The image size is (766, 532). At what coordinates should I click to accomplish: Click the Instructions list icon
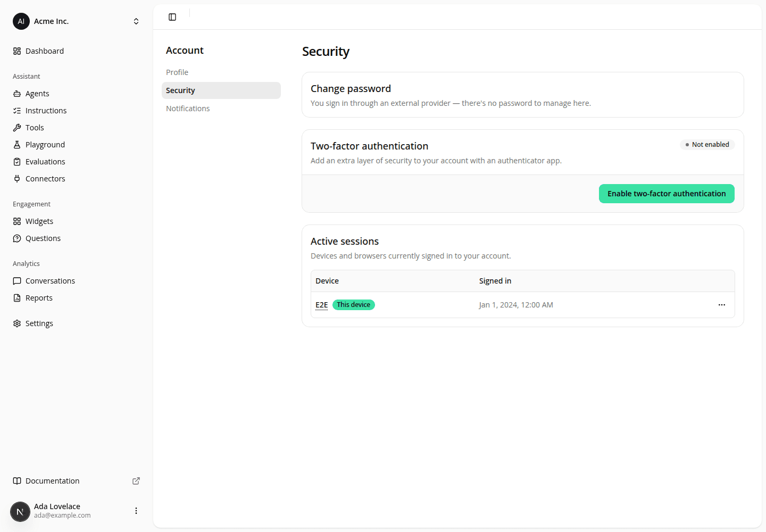(17, 111)
